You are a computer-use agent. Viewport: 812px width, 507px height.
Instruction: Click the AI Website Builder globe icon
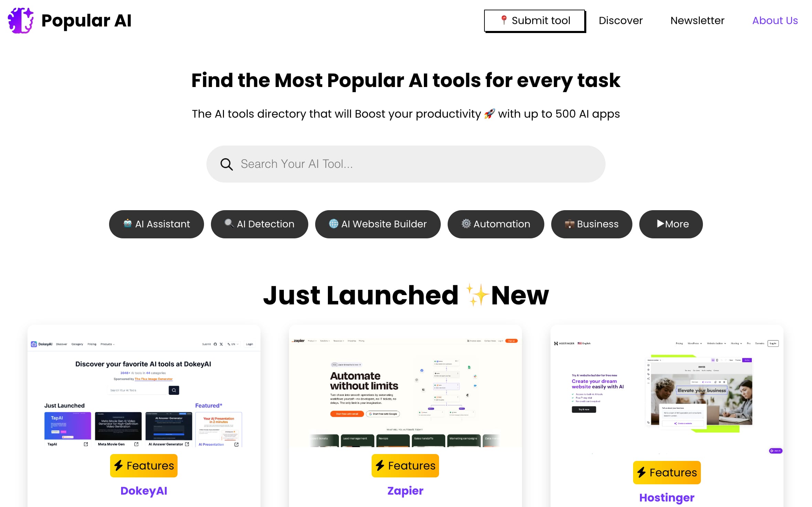pyautogui.click(x=333, y=224)
